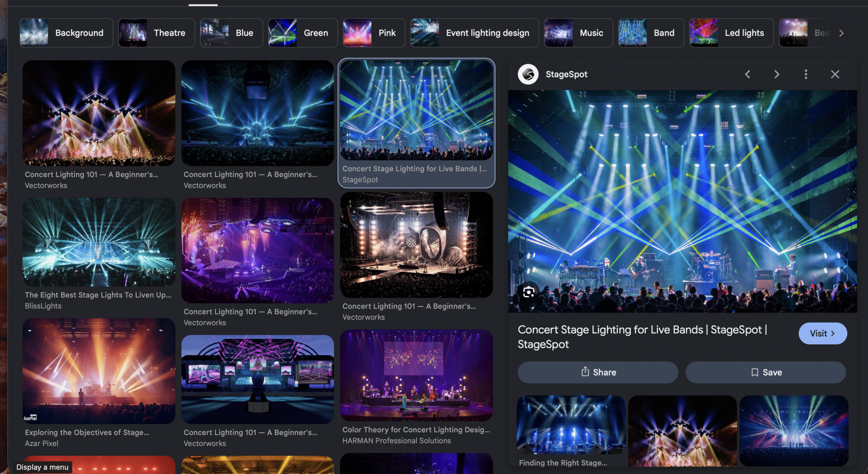Open large preview image of StageSpot concert
Viewport: 868px width, 474px height.
coord(682,201)
